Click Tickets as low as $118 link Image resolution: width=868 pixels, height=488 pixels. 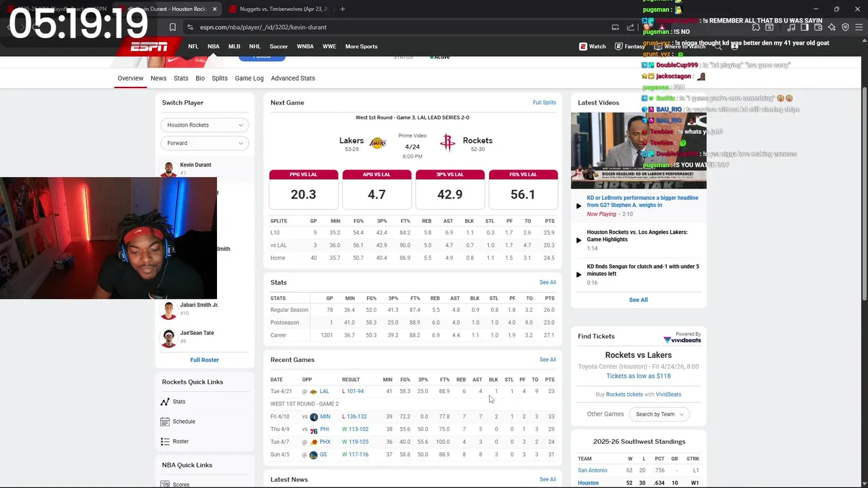[638, 376]
